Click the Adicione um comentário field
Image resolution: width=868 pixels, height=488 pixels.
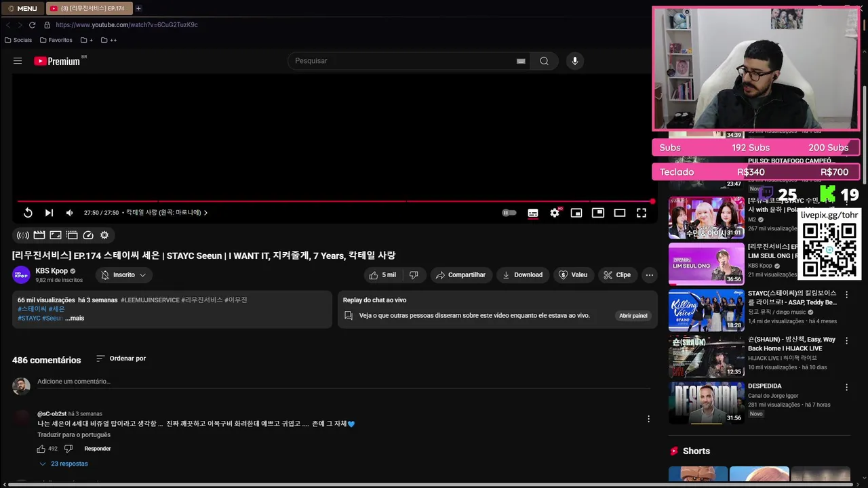click(x=344, y=382)
